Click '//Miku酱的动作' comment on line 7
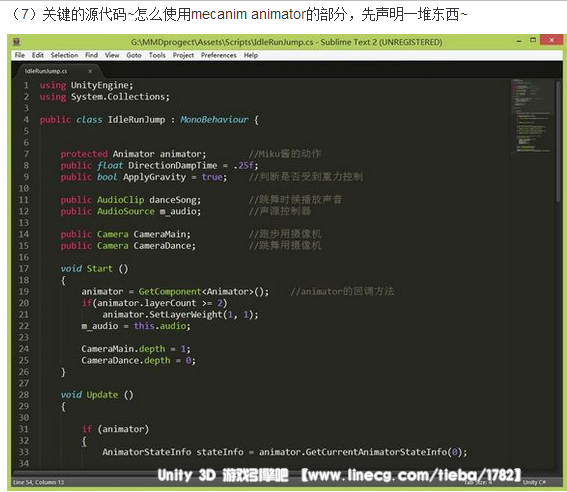The height and width of the screenshot is (492, 567). click(285, 154)
